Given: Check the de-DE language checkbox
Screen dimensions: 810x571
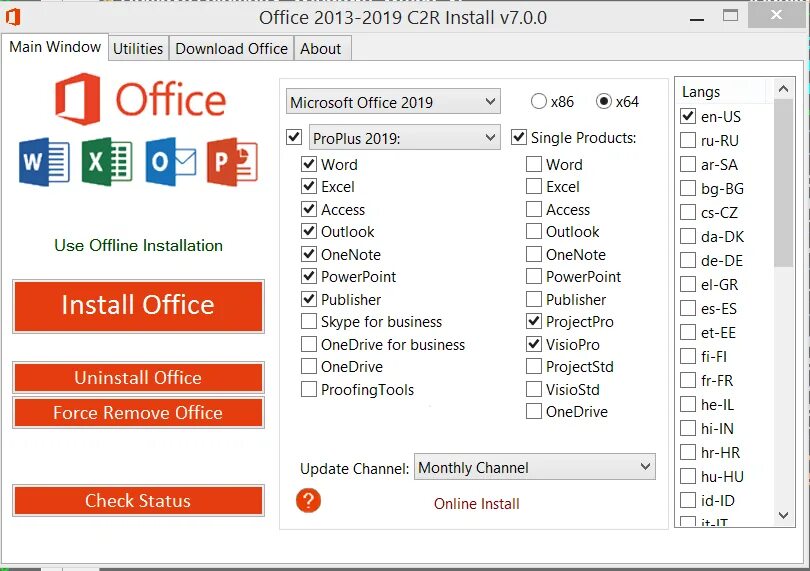Looking at the screenshot, I should coord(688,260).
